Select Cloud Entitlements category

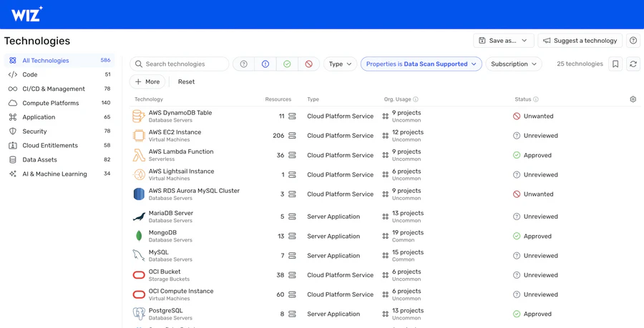click(59, 145)
